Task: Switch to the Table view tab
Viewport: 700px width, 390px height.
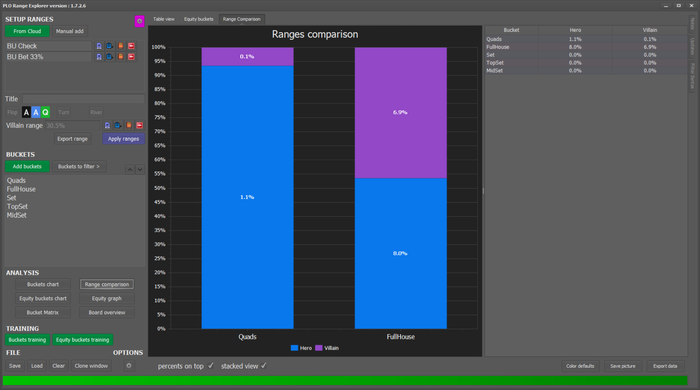Action: tap(164, 19)
